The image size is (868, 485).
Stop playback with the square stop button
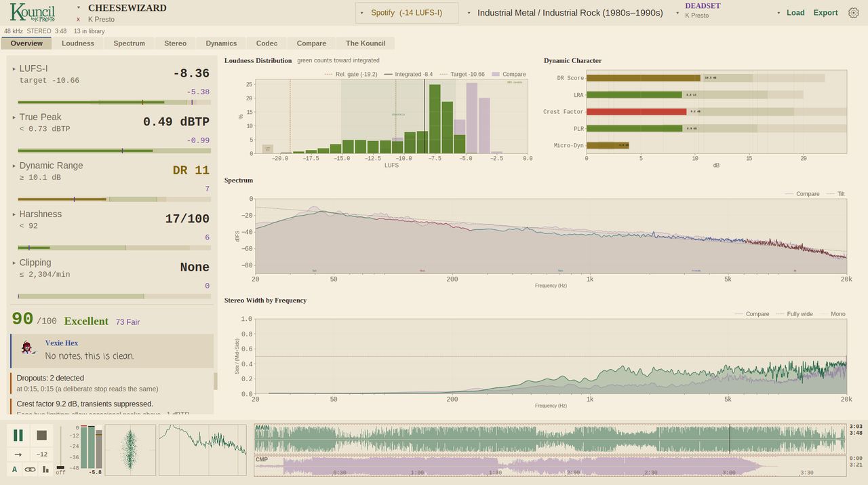click(x=42, y=435)
